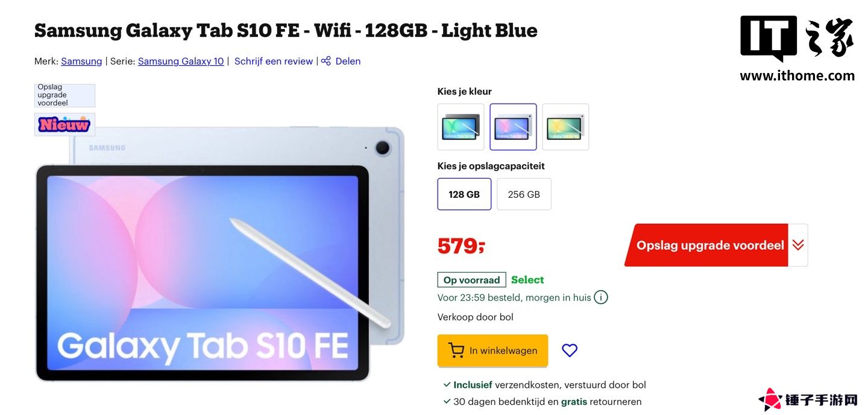Expand the red double chevron dropdown

798,245
